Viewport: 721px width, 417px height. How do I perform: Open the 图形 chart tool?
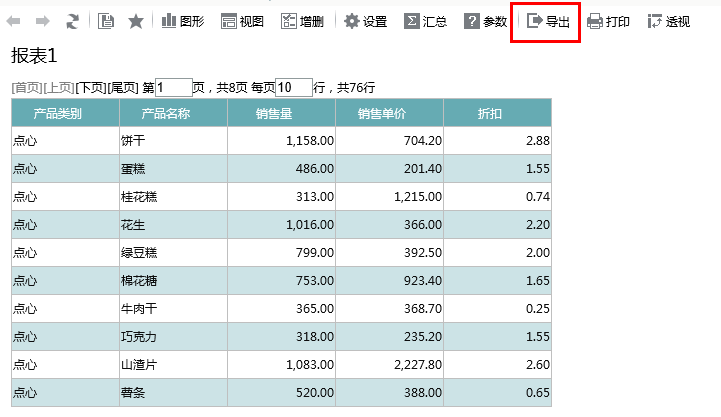coord(183,21)
